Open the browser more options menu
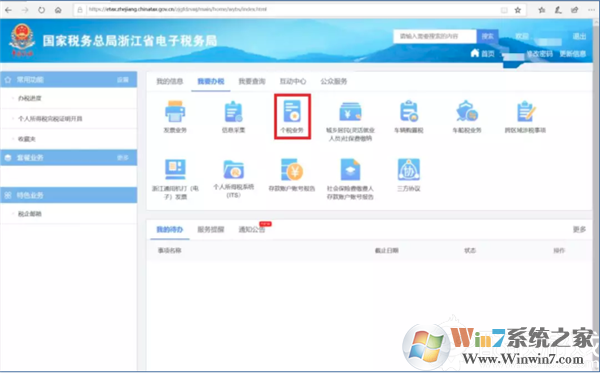This screenshot has width=600, height=373. point(591,10)
